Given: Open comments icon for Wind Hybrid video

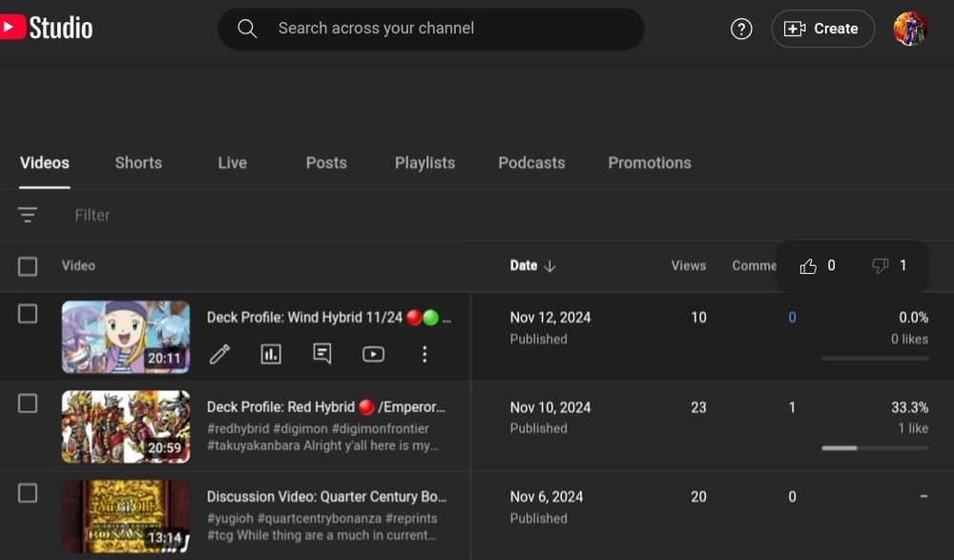Looking at the screenshot, I should pos(322,354).
